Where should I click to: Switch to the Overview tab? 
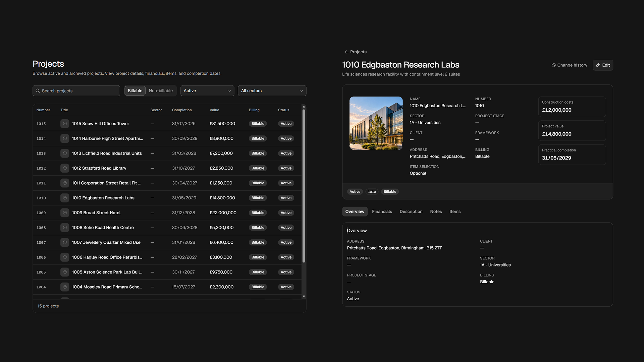(x=355, y=212)
